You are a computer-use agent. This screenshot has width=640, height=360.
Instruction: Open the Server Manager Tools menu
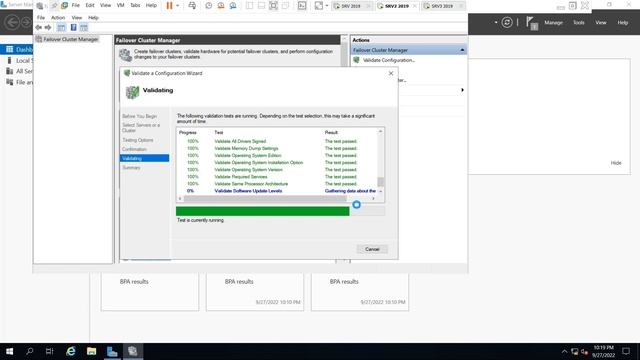(x=578, y=22)
